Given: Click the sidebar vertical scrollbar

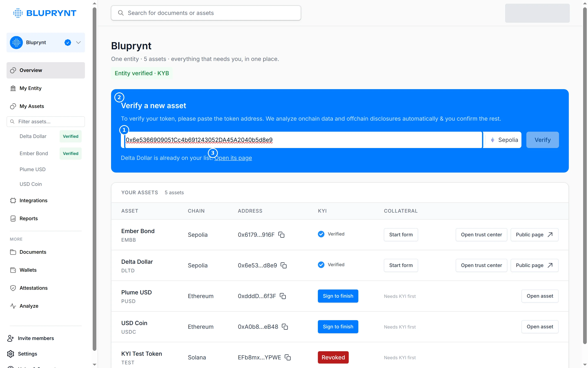Looking at the screenshot, I should pos(95,179).
